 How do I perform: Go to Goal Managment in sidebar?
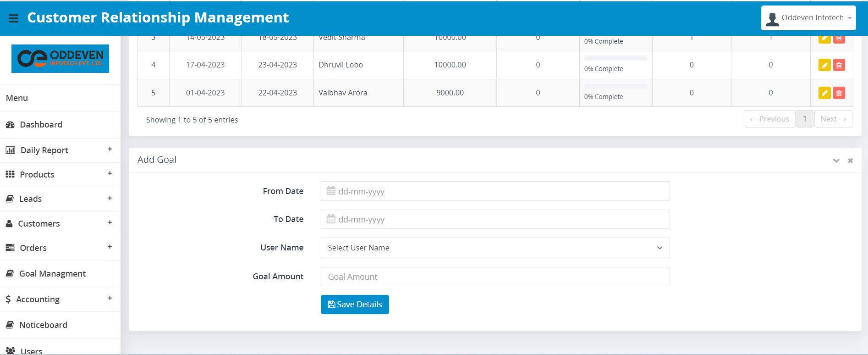tap(52, 274)
